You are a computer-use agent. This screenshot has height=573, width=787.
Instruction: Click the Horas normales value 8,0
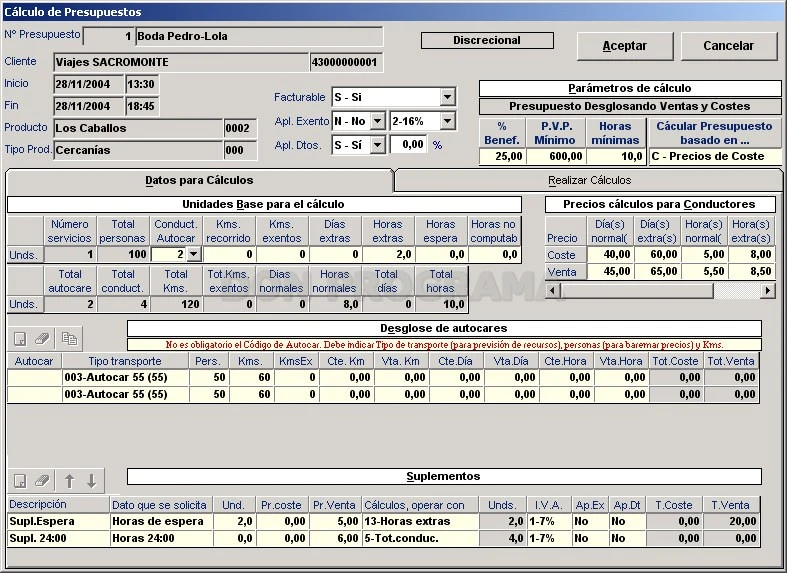click(x=335, y=304)
